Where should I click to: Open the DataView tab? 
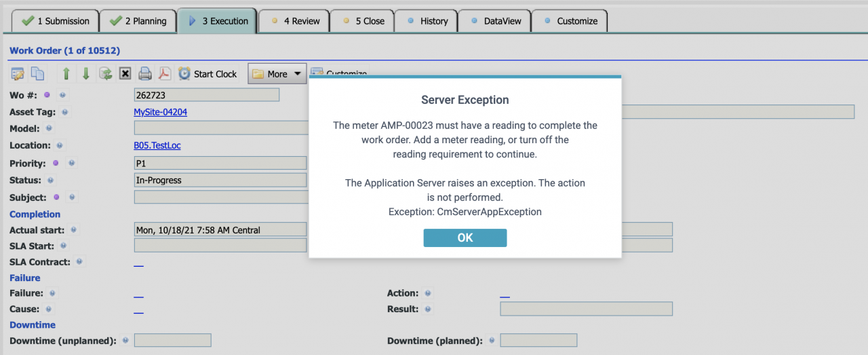pyautogui.click(x=494, y=21)
